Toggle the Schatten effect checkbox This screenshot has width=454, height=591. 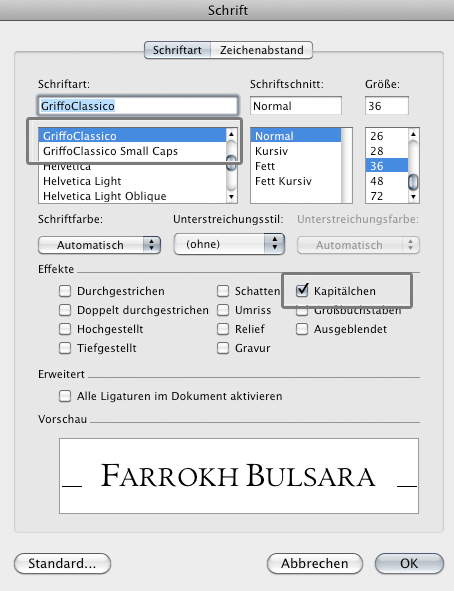point(223,291)
